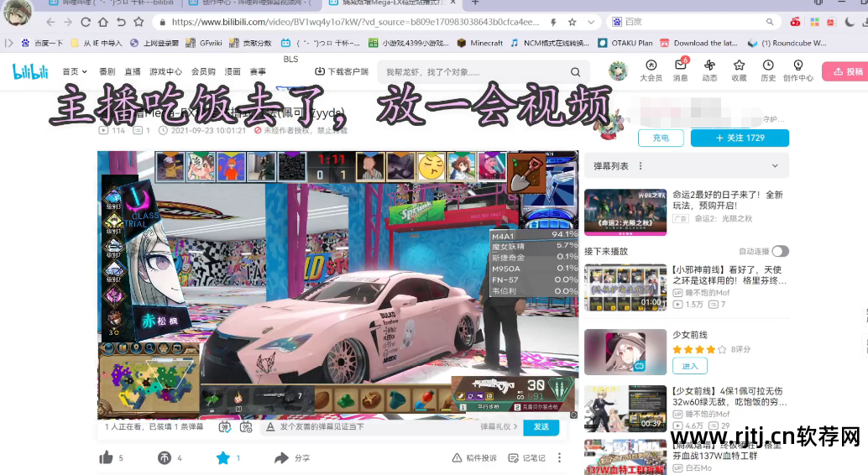Toggle the danmaku display switch icon

(x=225, y=427)
